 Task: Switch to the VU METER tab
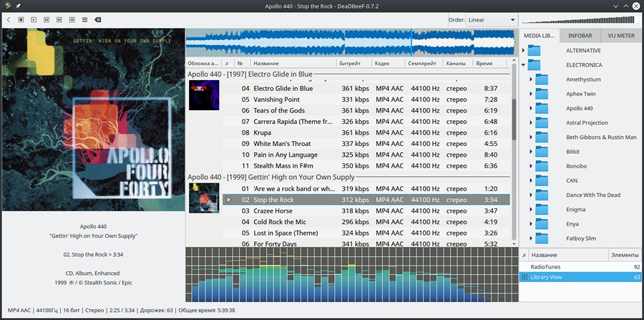[620, 34]
